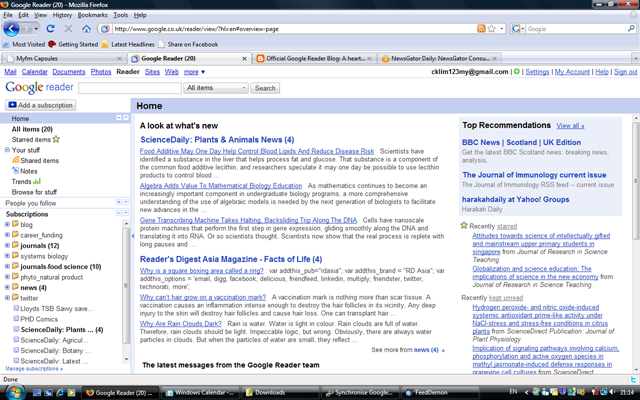Click ScienceDaily: Plants & Animals News heading

click(217, 140)
